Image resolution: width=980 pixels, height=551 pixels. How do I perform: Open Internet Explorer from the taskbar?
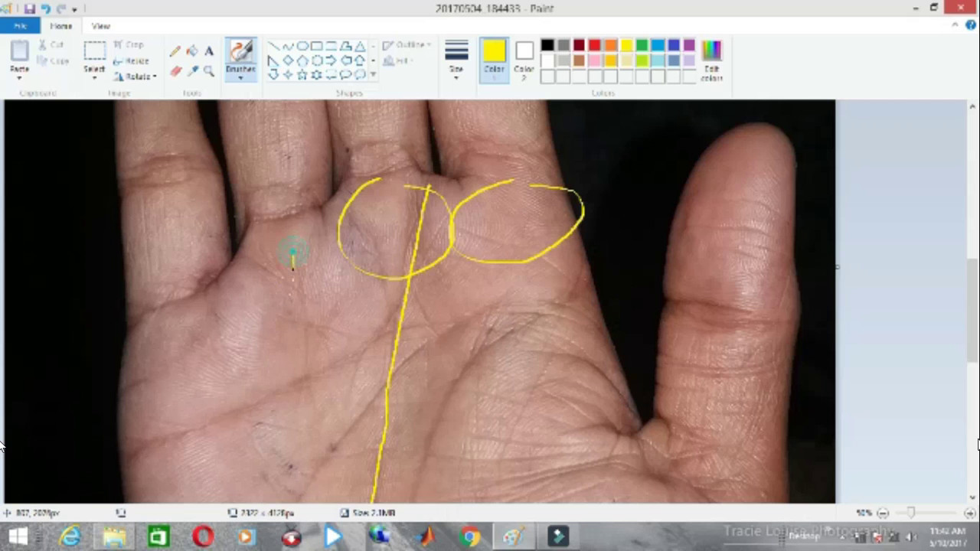point(70,536)
